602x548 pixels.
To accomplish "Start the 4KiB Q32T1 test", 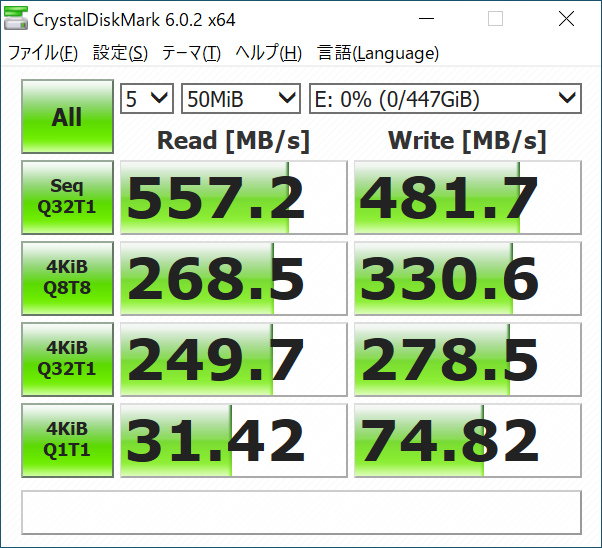I will coord(67,359).
